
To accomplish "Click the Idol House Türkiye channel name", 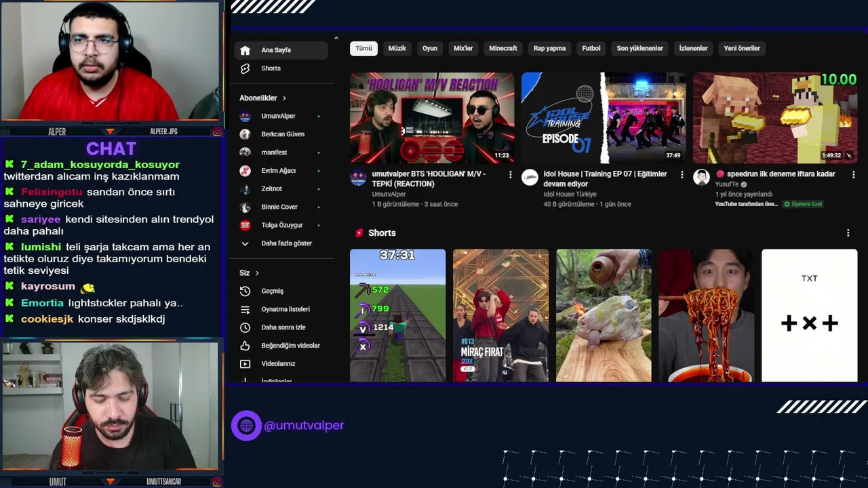I will [x=570, y=195].
